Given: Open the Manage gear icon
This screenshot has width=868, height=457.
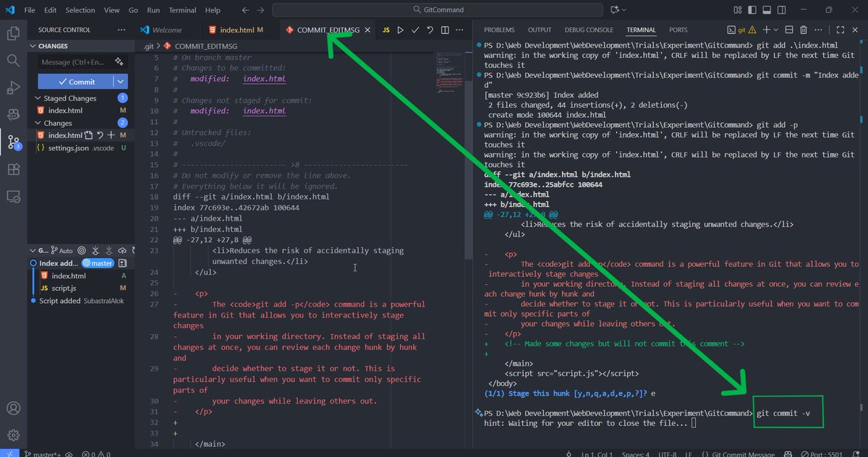Looking at the screenshot, I should click(12, 435).
